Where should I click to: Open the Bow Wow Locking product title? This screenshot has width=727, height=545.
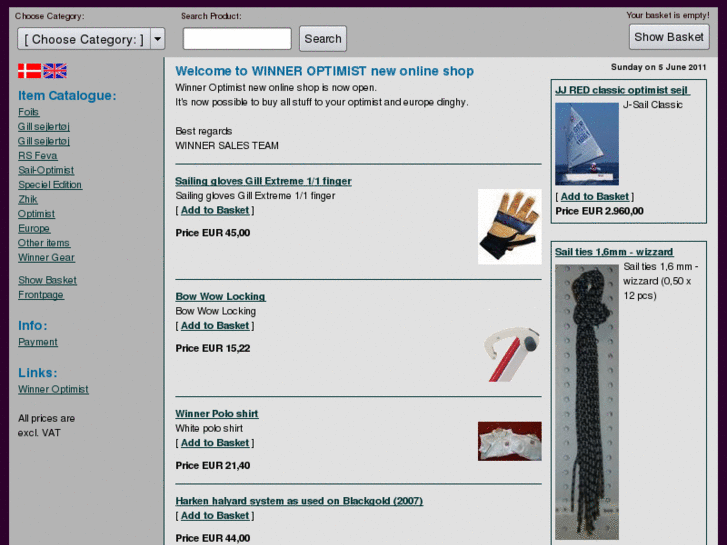(220, 296)
